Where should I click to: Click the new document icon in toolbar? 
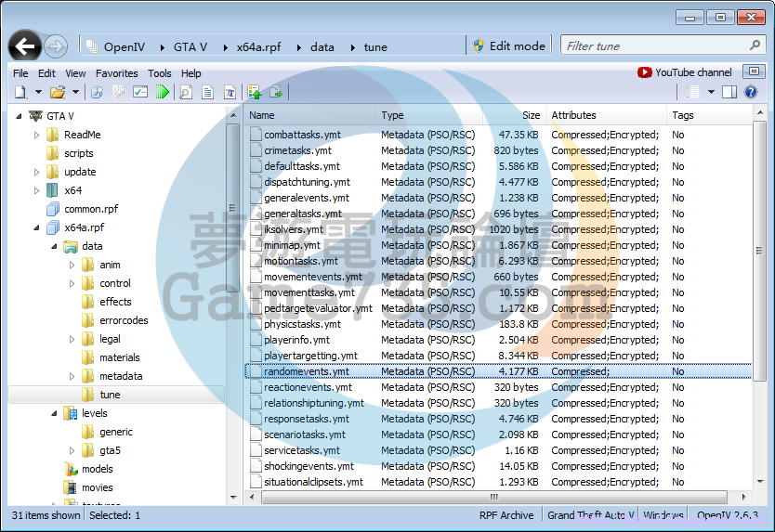(x=20, y=92)
